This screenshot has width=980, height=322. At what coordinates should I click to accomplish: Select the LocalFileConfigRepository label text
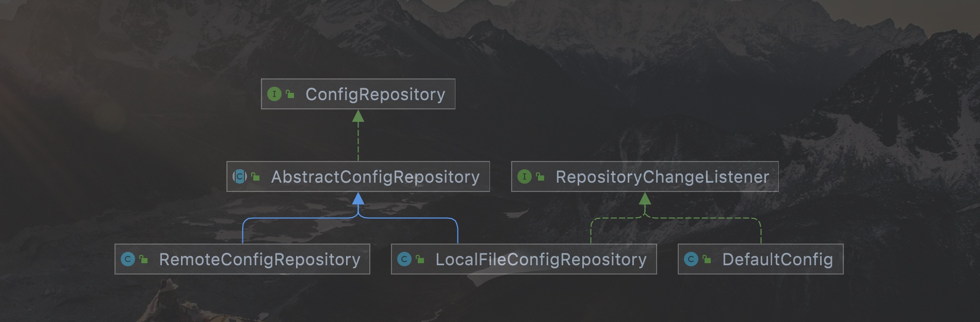[x=541, y=260]
